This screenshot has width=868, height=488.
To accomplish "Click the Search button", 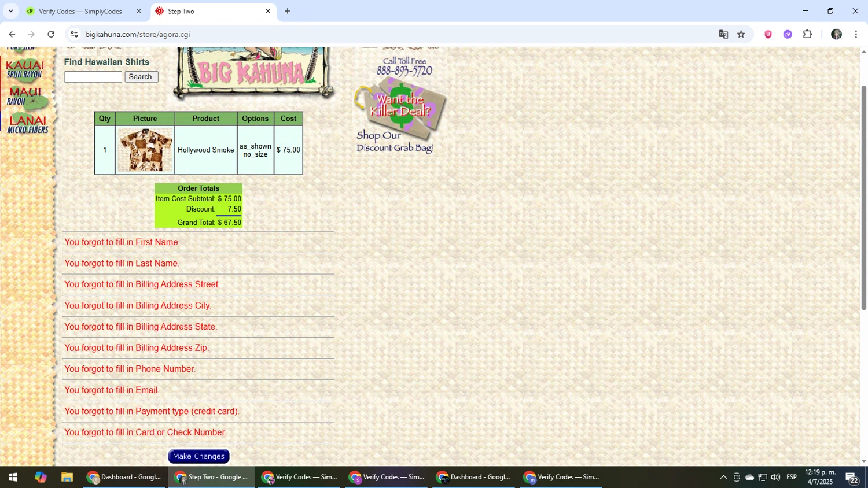I will (141, 77).
